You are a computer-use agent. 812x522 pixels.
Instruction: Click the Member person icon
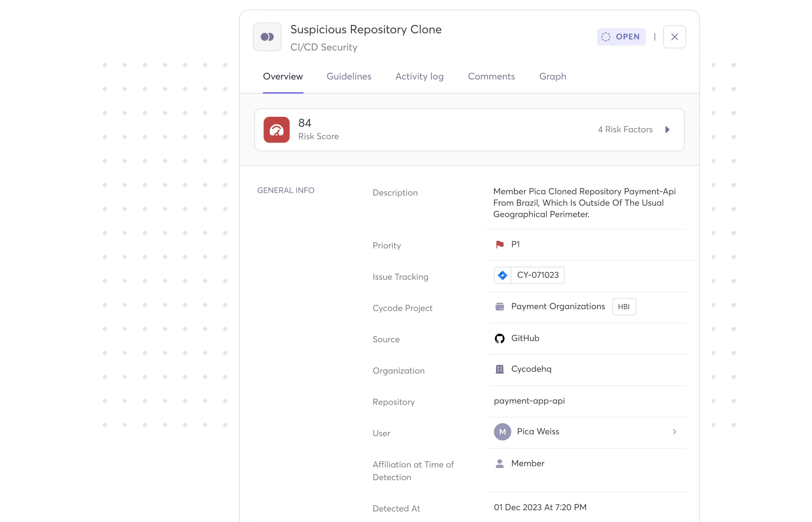(x=499, y=464)
